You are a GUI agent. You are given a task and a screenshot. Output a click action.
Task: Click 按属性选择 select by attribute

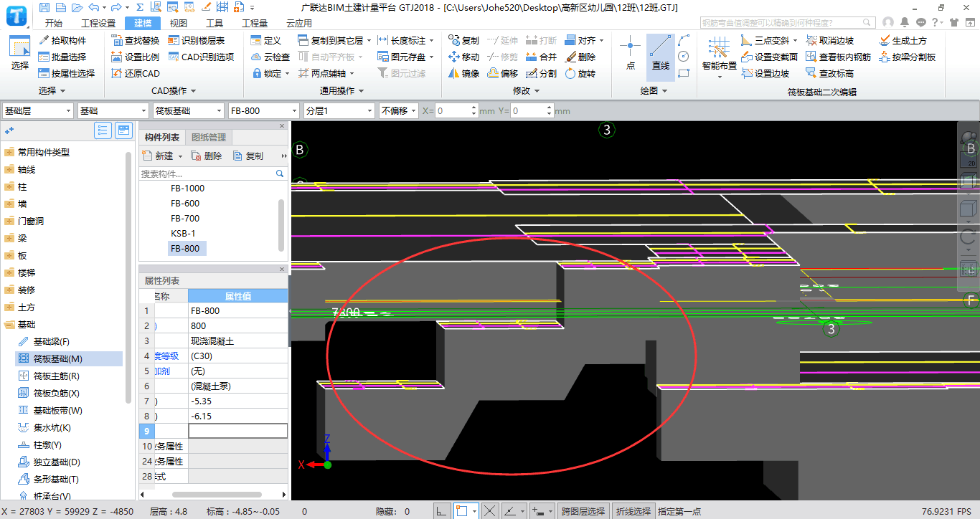67,73
